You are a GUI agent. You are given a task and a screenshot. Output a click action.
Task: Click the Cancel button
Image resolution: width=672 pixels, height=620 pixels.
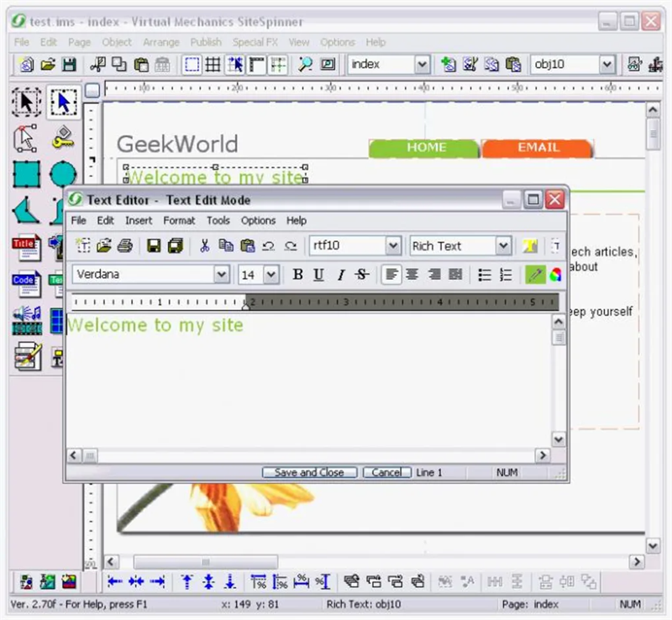pos(387,472)
